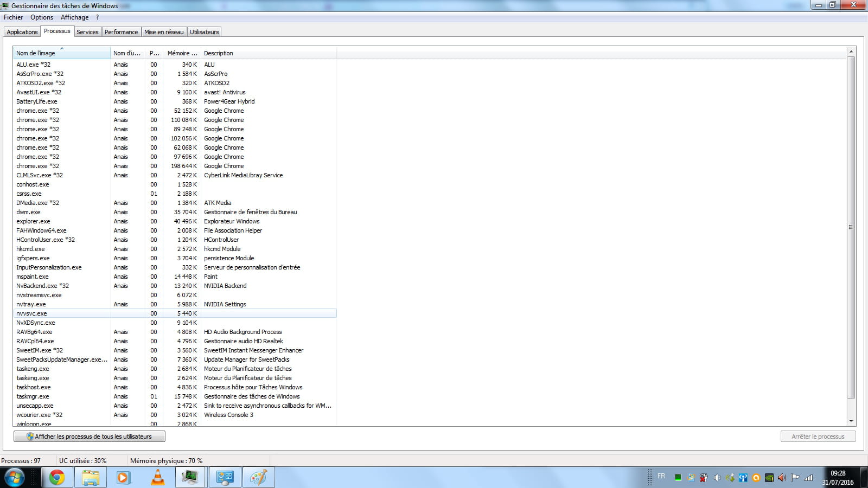
Task: Sort by Nom de l'image column header
Action: click(x=61, y=53)
